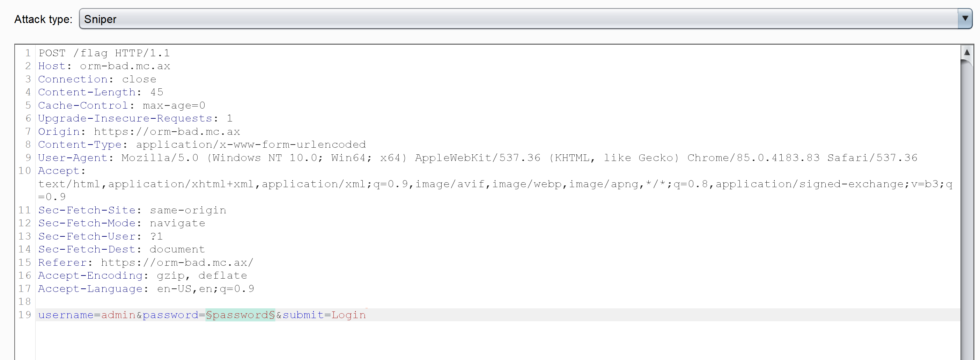Click the 'Cache-Control: max-age=0' header
The image size is (980, 360).
(122, 105)
